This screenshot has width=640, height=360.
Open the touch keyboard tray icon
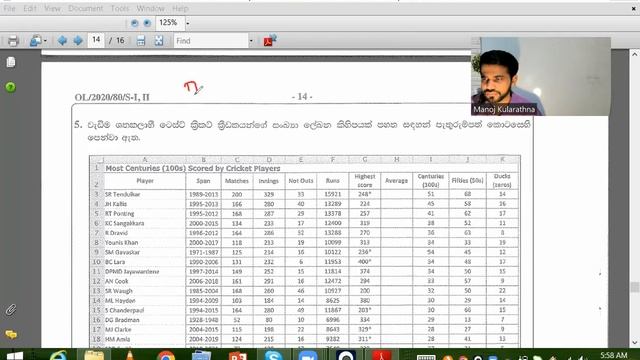[x=426, y=358]
